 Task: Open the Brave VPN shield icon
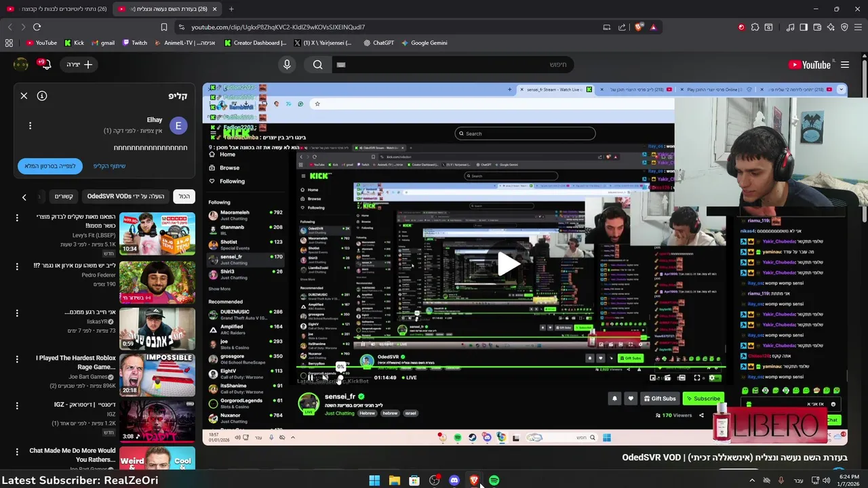[844, 27]
